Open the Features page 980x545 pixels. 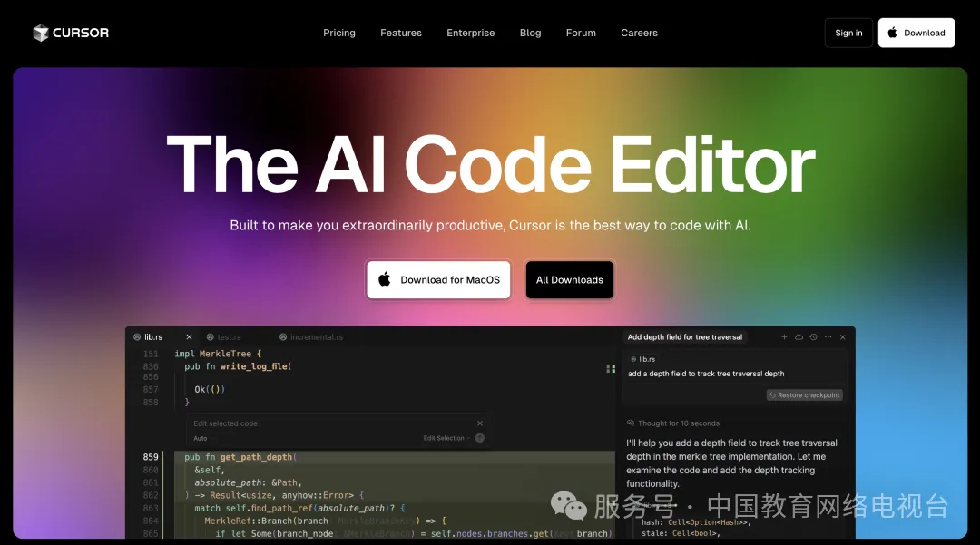point(401,33)
